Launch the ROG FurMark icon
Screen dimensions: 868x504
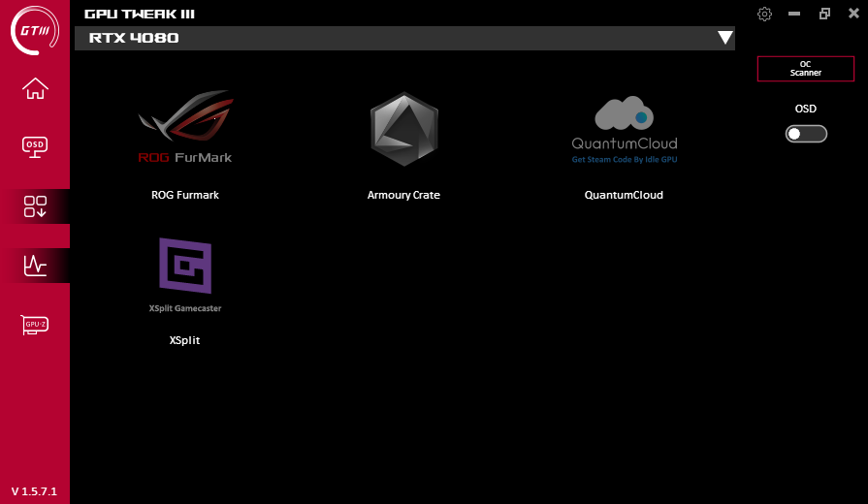coord(185,127)
